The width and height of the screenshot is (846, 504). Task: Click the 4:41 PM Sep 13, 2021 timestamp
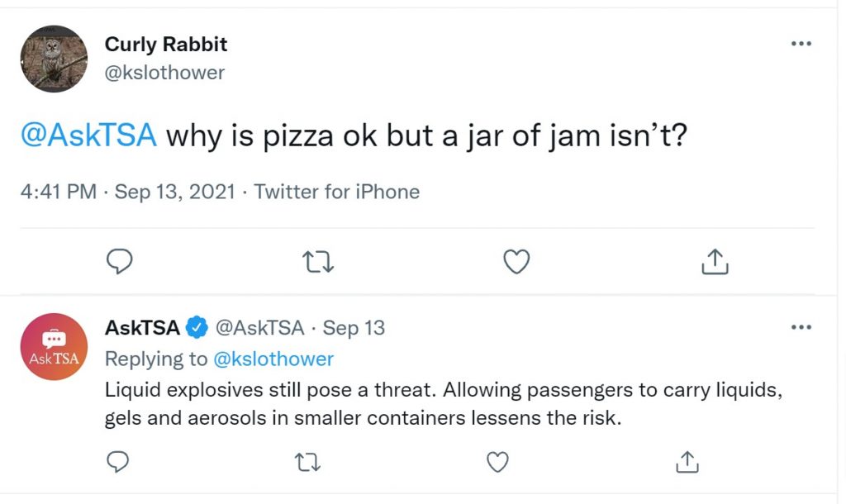pos(128,192)
